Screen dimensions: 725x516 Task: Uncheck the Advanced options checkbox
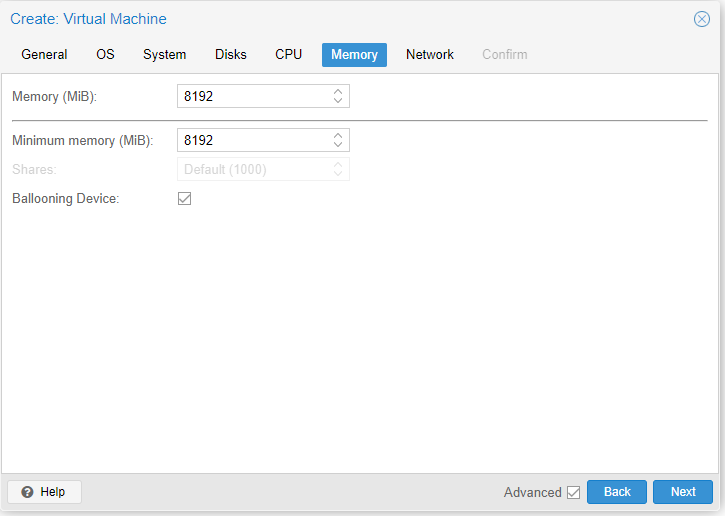pyautogui.click(x=573, y=492)
